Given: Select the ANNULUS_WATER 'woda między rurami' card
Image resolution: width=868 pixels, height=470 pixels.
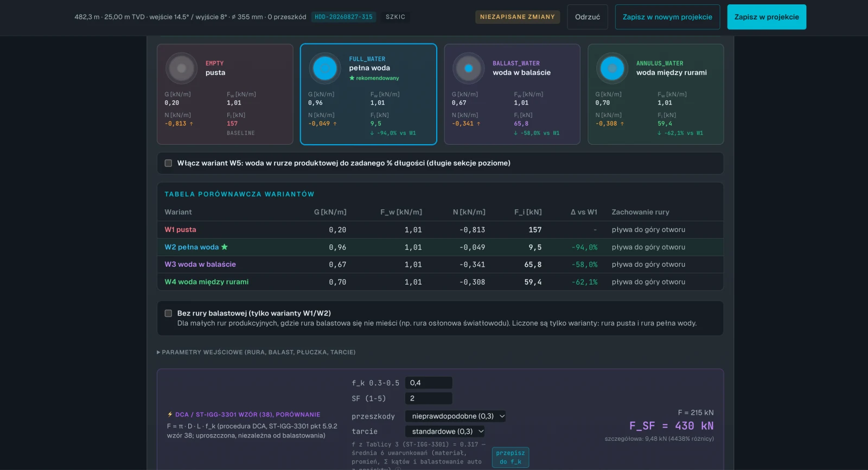Looking at the screenshot, I should click(x=656, y=94).
